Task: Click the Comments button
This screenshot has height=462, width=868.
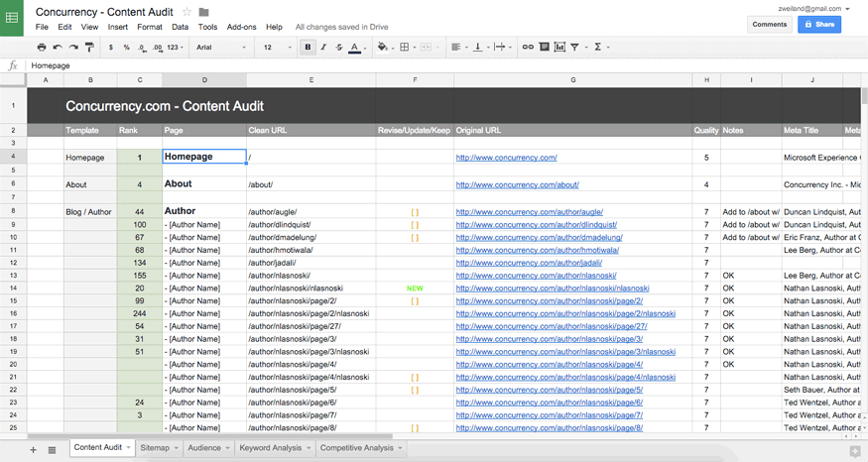Action: (770, 25)
